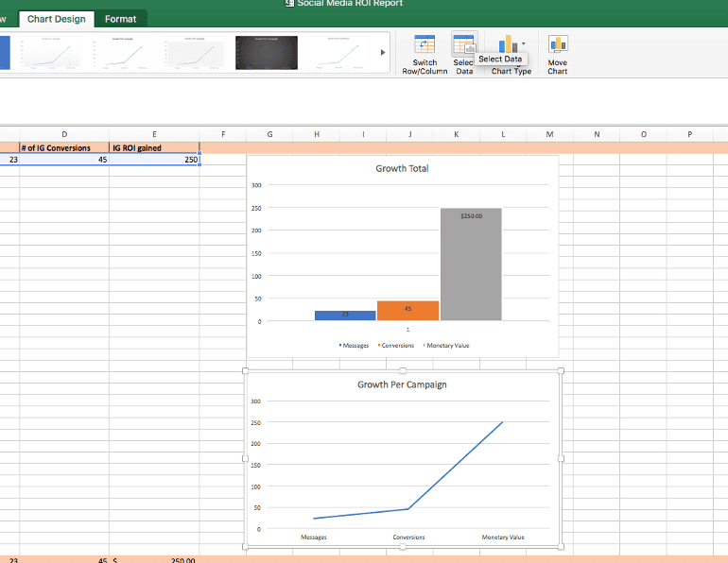This screenshot has height=563, width=728.
Task: Open the Change Chart Type icon
Action: click(x=508, y=44)
